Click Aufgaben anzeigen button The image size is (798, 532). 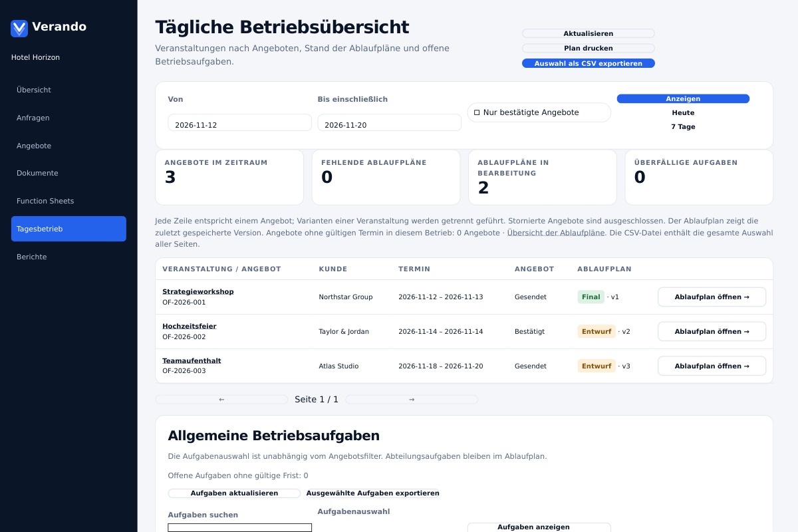[x=539, y=527]
